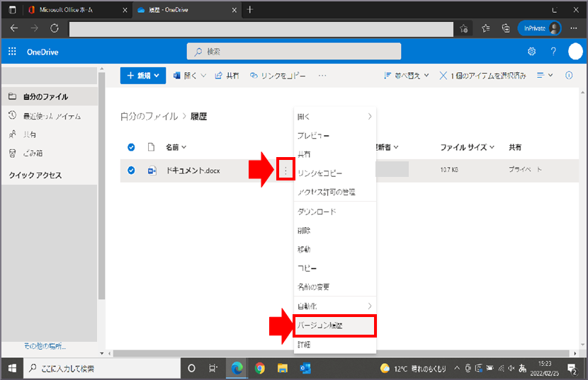The image size is (588, 380).
Task: Choose 削除 in context menu
Action: 335,231
